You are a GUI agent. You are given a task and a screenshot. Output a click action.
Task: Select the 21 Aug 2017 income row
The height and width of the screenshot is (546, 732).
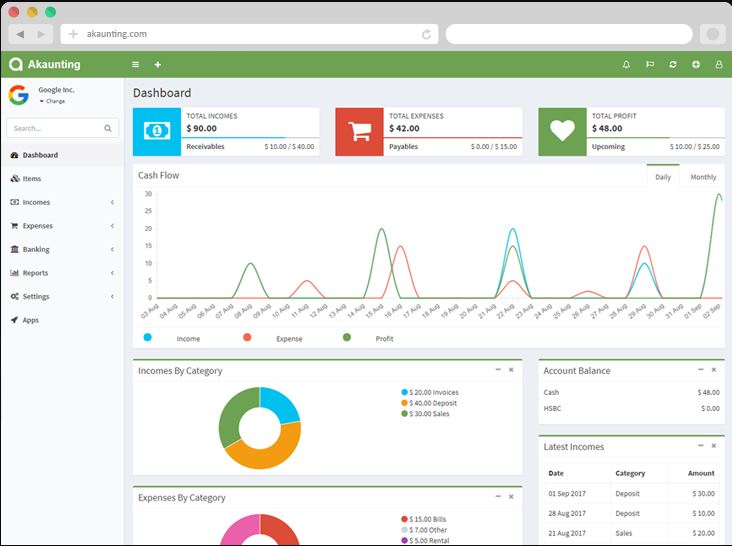(631, 533)
